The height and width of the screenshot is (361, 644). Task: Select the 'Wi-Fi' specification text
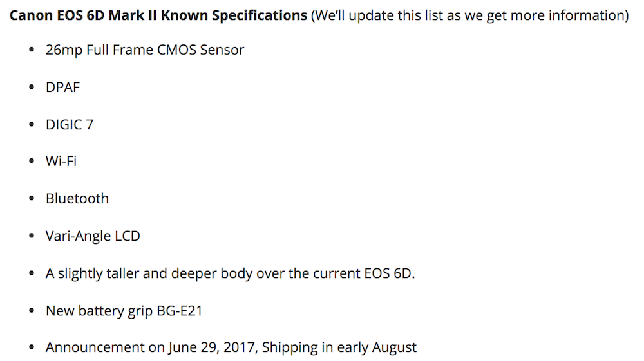[x=61, y=161]
